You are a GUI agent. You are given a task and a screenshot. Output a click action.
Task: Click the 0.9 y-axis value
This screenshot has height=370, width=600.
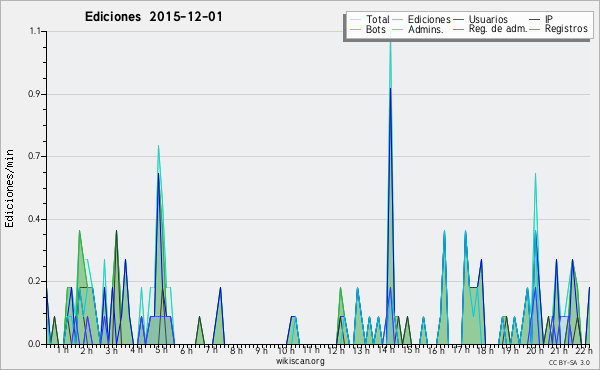point(34,94)
